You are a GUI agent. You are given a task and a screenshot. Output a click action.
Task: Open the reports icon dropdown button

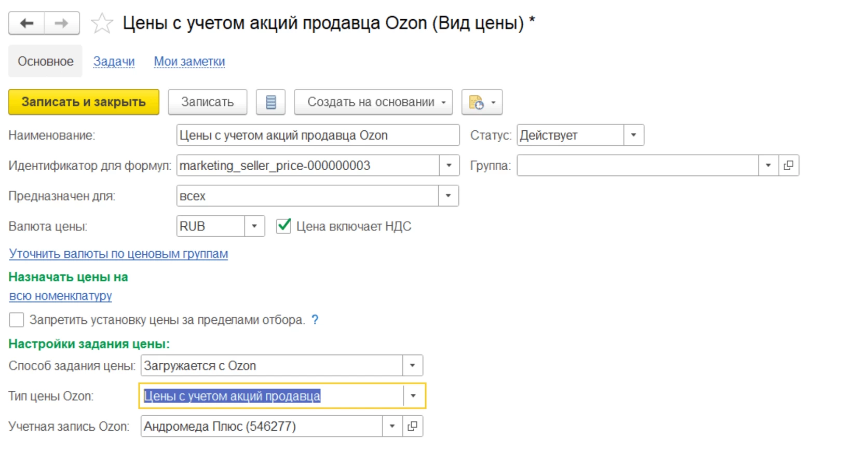482,102
